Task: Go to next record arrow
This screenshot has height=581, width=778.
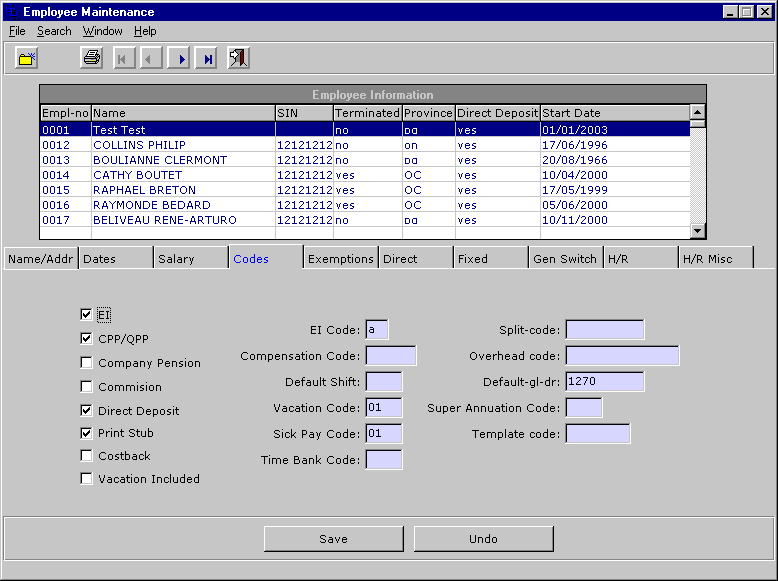Action: pos(180,59)
